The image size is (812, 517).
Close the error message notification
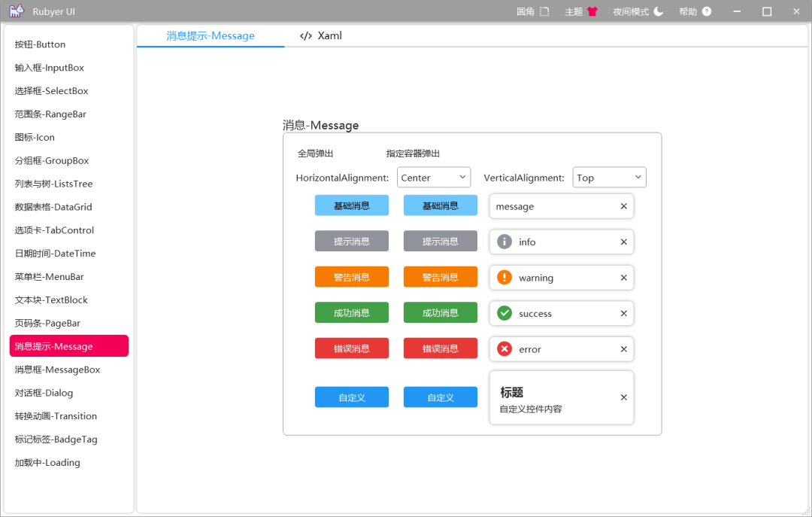(x=623, y=349)
